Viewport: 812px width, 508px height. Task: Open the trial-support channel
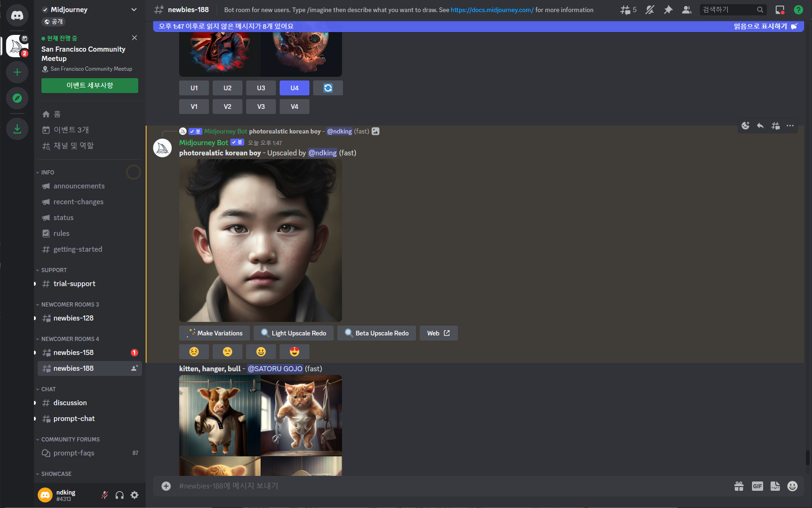click(90, 284)
